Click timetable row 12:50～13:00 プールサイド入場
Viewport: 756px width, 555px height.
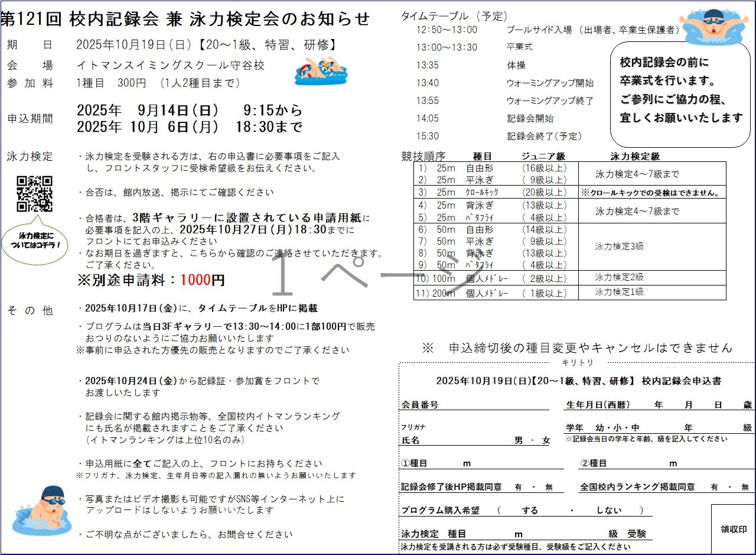[548, 30]
